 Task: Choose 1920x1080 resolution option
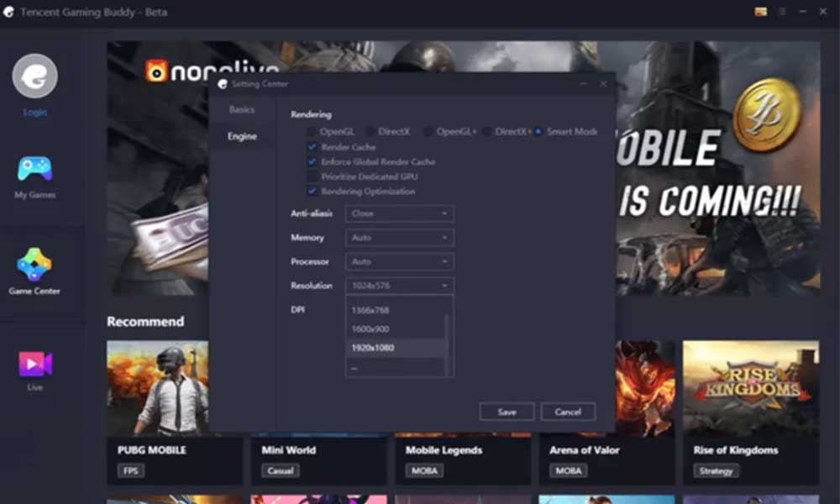(x=396, y=348)
